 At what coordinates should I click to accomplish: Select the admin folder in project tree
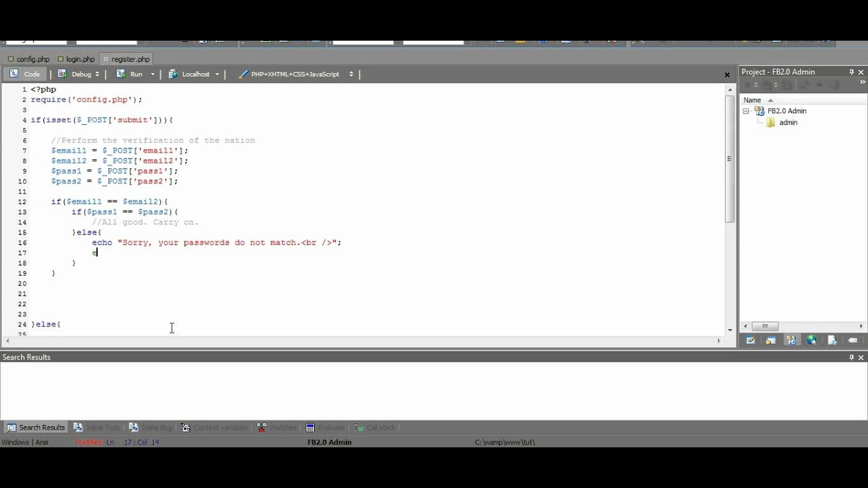(782, 123)
